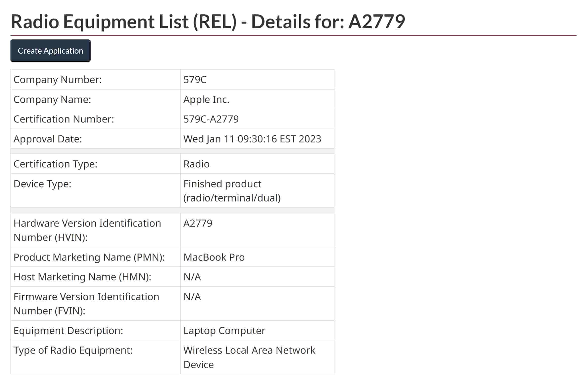Click the Company Number value 579C
The height and width of the screenshot is (381, 588).
195,80
